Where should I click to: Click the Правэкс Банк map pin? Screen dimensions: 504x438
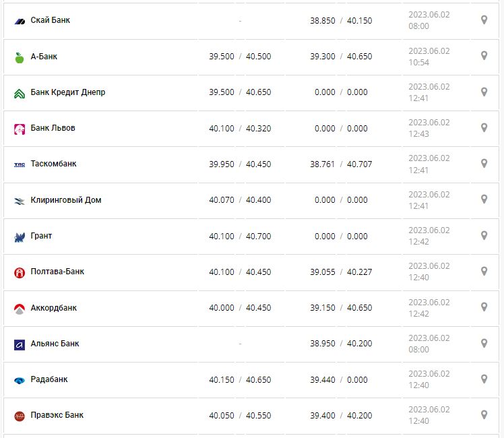484,414
